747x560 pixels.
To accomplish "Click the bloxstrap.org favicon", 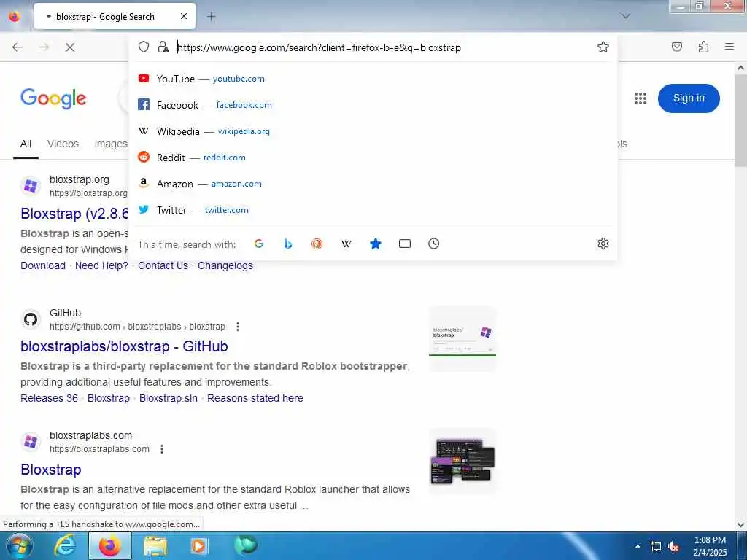I will 31,185.
